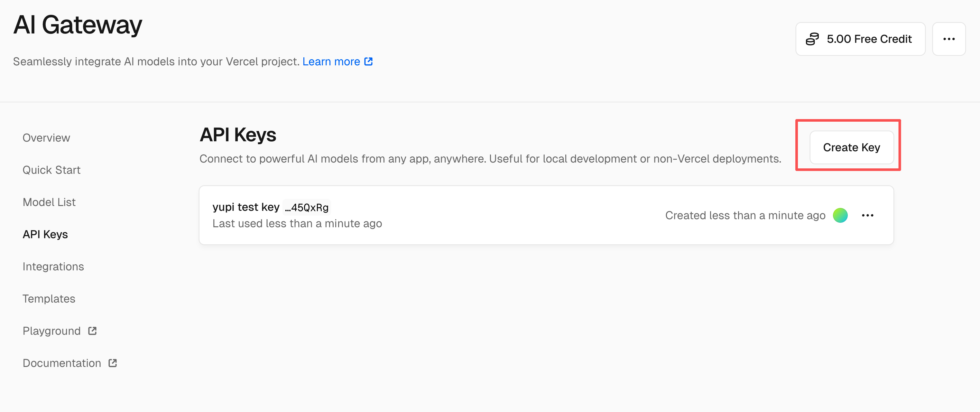Screen dimensions: 980x412
Task: Open Documentation from the sidebar
Action: coord(62,363)
